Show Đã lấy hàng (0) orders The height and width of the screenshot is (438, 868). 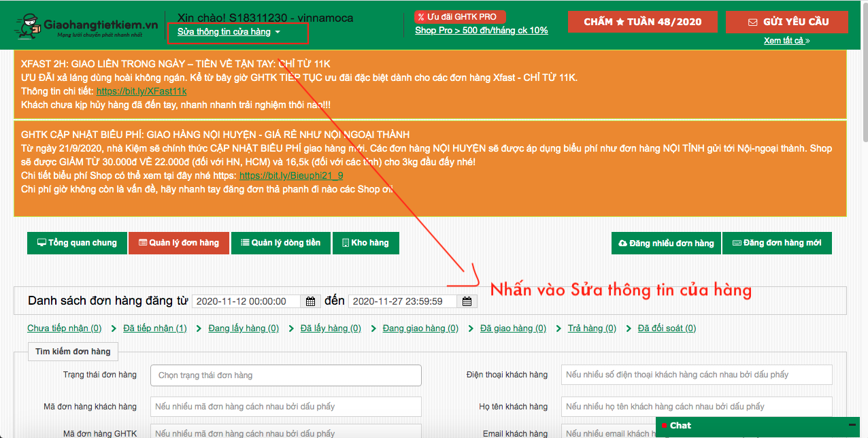[x=331, y=328]
